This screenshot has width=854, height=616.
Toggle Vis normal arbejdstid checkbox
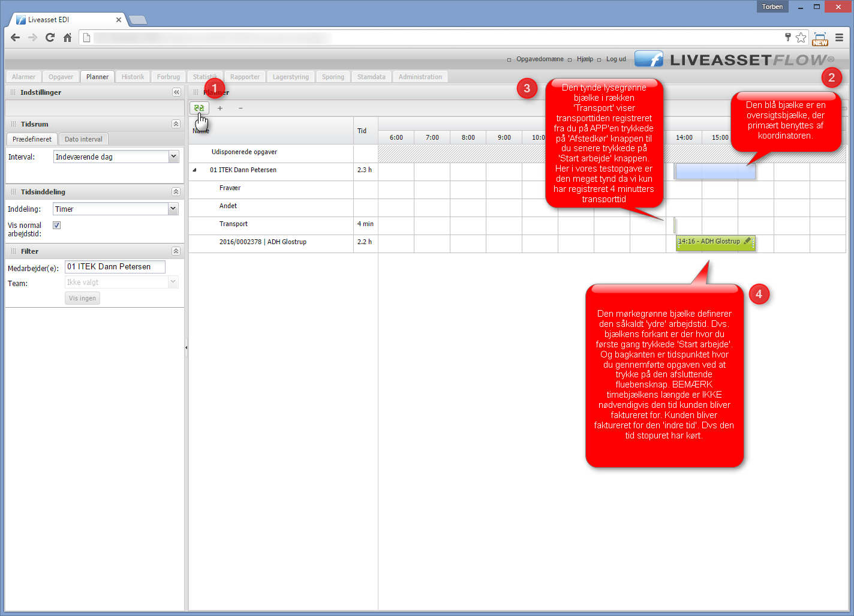pos(57,226)
